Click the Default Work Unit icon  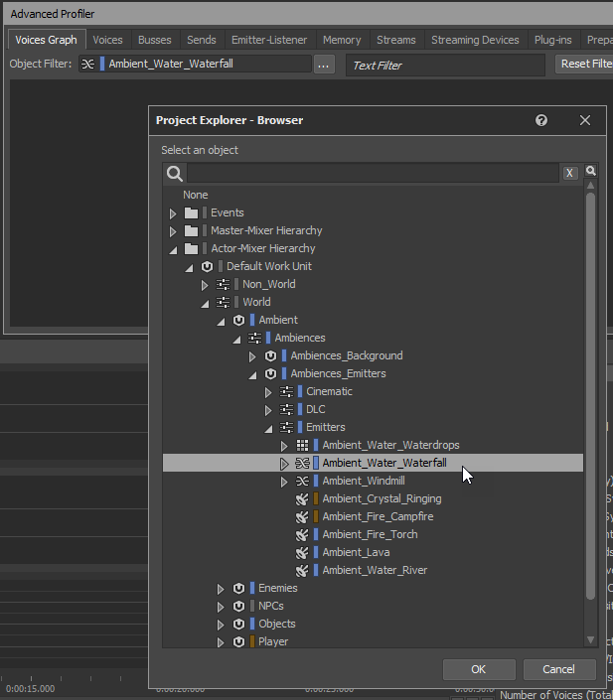[207, 266]
